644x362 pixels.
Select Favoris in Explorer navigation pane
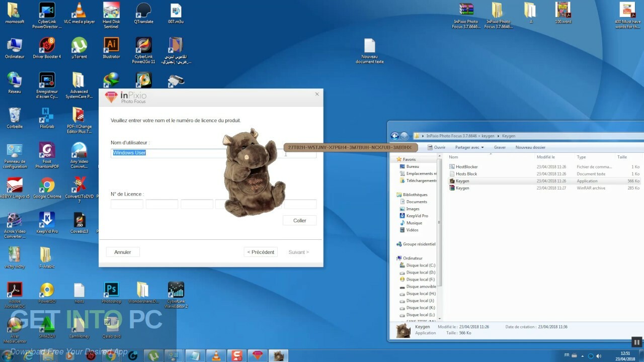[409, 159]
